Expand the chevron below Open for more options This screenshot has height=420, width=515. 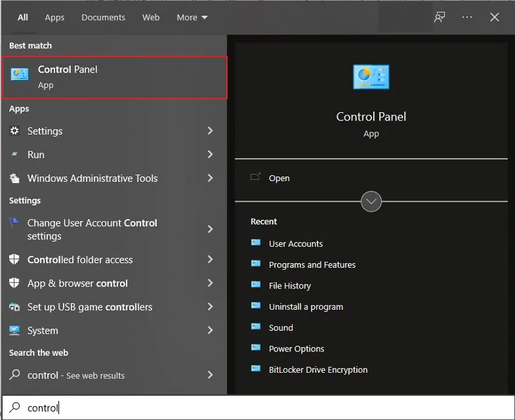click(371, 201)
